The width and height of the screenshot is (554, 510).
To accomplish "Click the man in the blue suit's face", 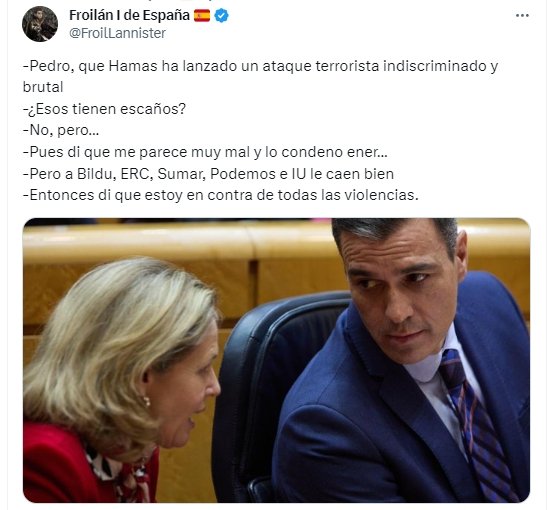I will 401,290.
